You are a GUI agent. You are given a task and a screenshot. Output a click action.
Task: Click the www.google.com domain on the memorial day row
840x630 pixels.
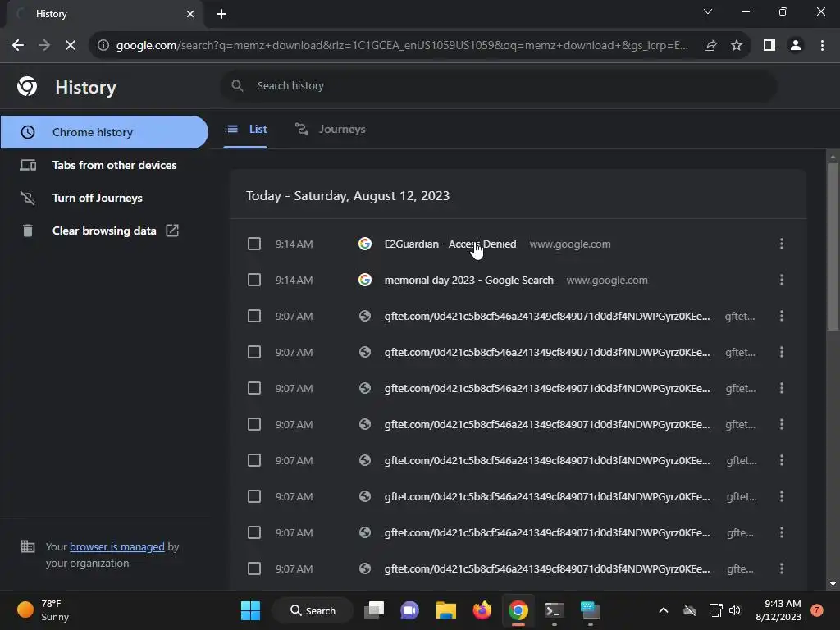(607, 280)
